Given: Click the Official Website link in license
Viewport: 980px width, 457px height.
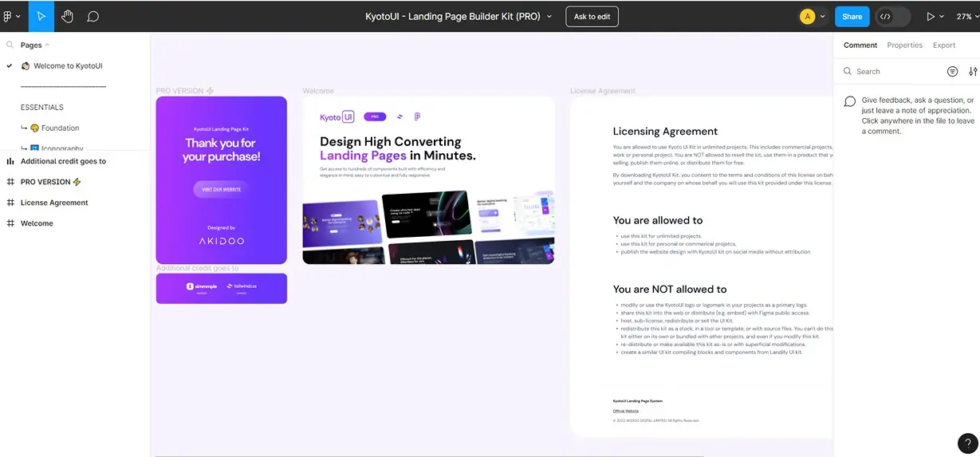Looking at the screenshot, I should coord(626,411).
